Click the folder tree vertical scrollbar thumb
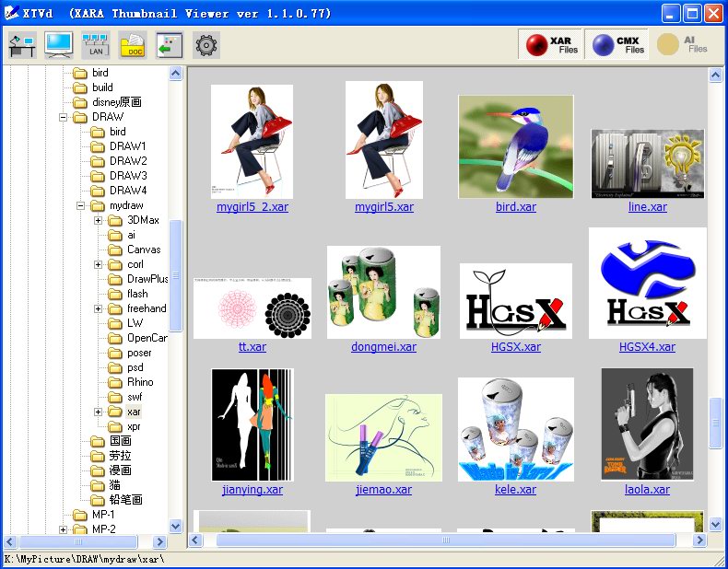 point(175,275)
